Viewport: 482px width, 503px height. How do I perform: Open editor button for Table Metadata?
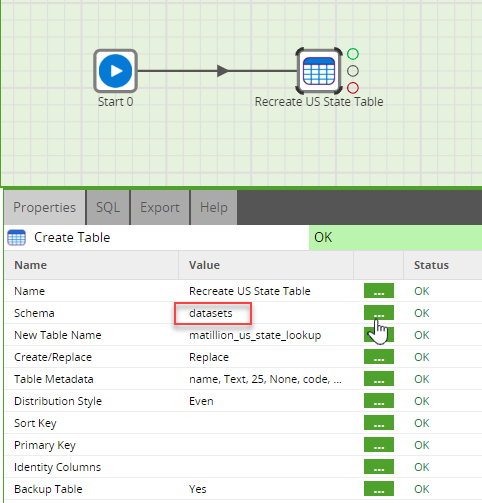[x=379, y=379]
